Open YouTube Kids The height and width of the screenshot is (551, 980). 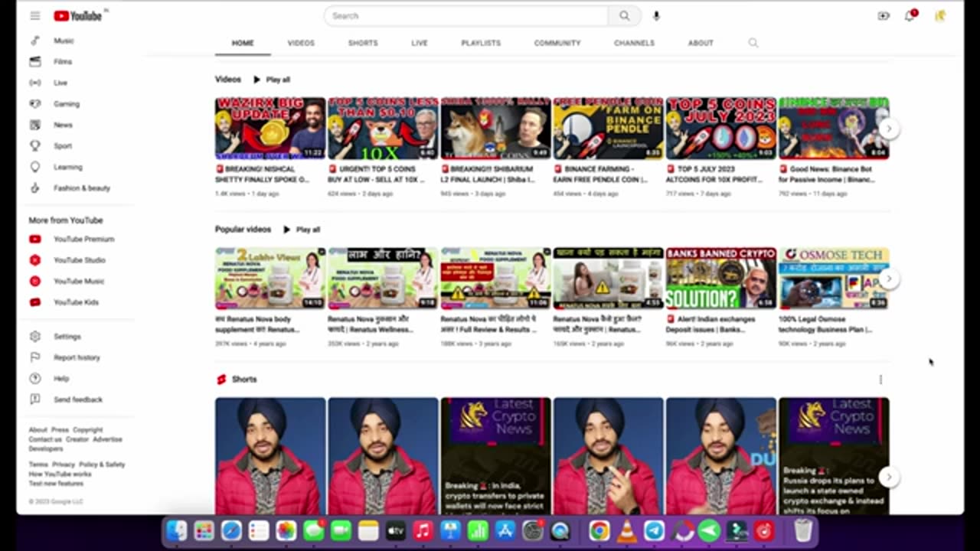[77, 302]
